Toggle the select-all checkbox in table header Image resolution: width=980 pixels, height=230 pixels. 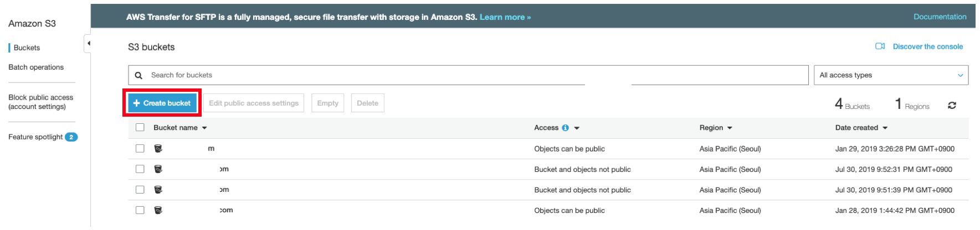[x=140, y=127]
